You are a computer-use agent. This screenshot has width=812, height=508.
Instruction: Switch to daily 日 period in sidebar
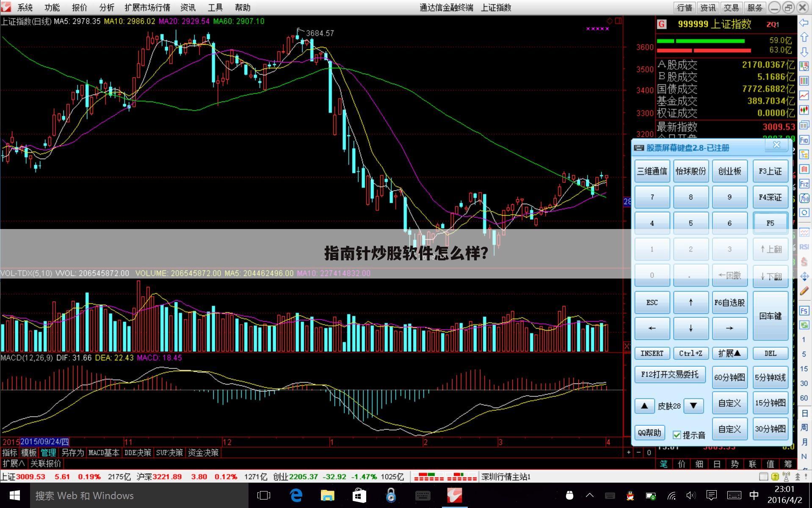click(x=804, y=413)
